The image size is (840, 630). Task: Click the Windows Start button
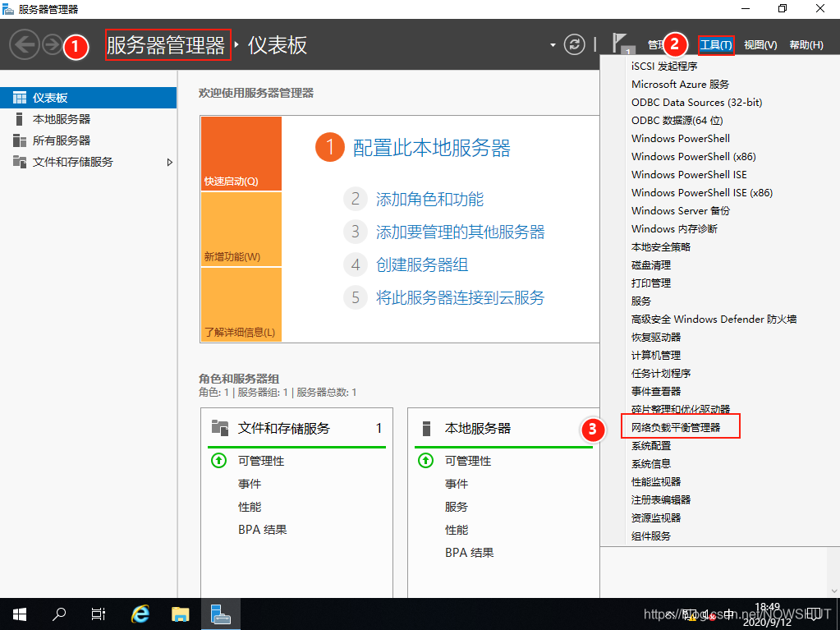tap(20, 614)
